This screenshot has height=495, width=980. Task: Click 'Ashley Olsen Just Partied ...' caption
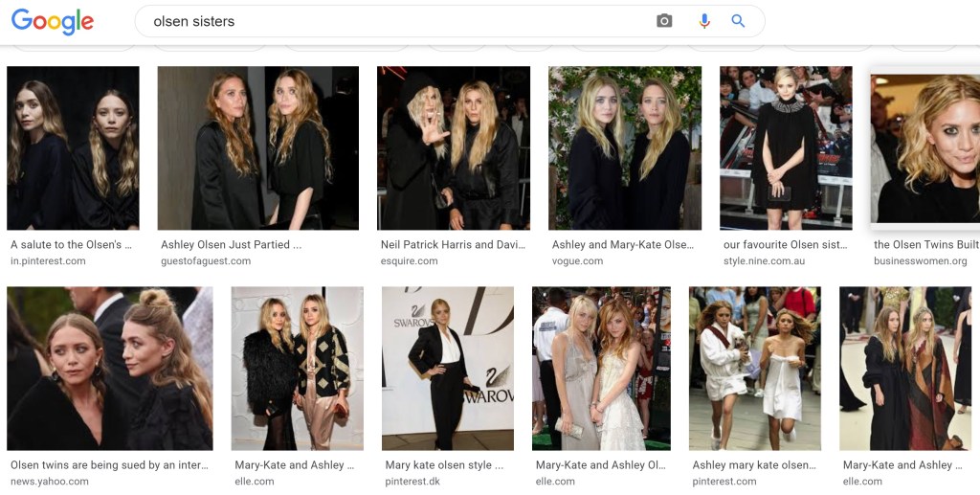[231, 245]
